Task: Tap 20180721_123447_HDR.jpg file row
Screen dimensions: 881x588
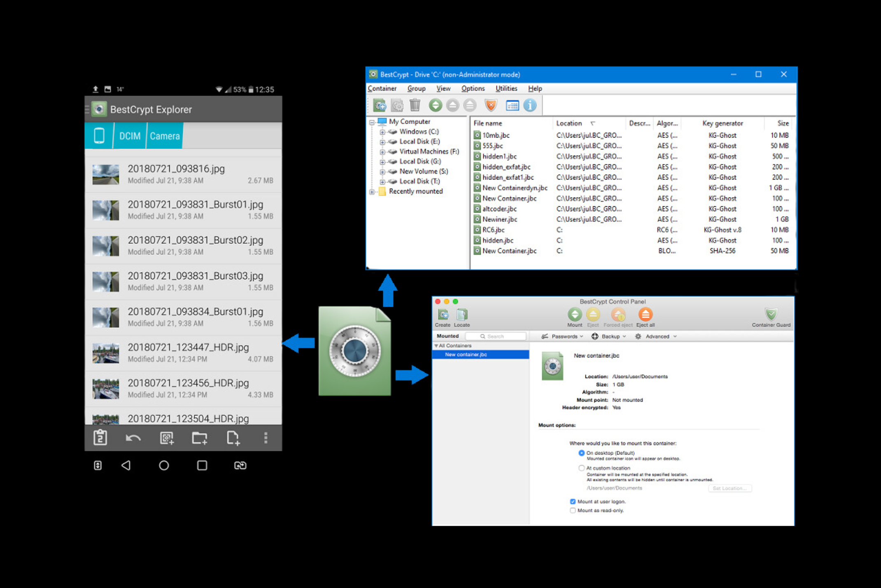Action: (x=183, y=353)
